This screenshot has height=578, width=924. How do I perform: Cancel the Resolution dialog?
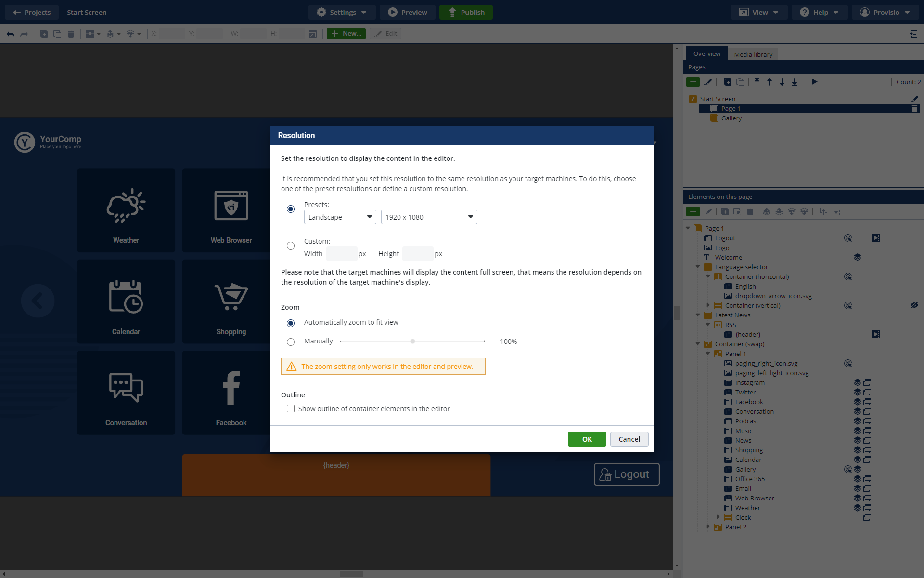pos(629,439)
